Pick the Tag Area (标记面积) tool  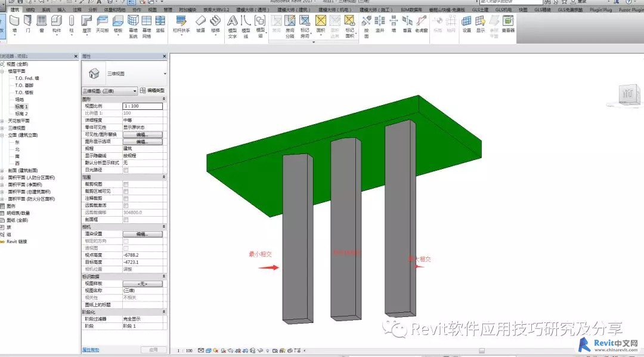pos(349,26)
